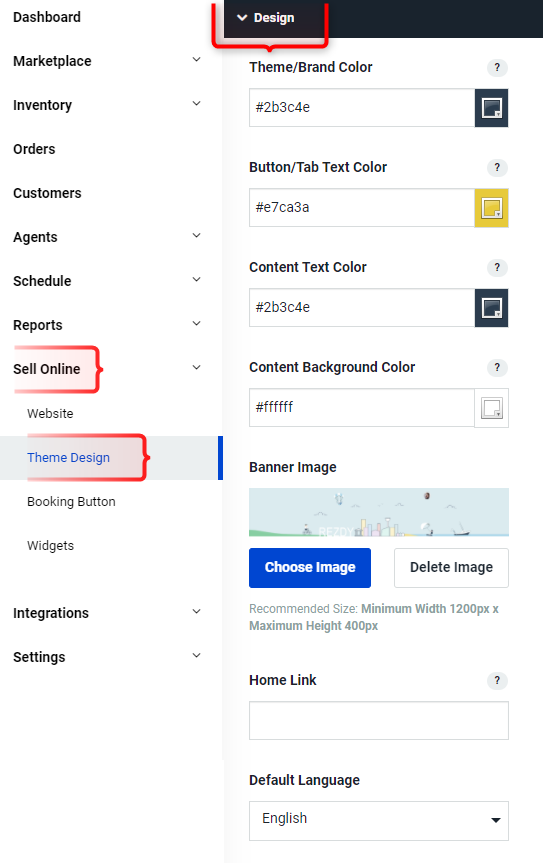Open white Content Background color picker

coord(491,408)
